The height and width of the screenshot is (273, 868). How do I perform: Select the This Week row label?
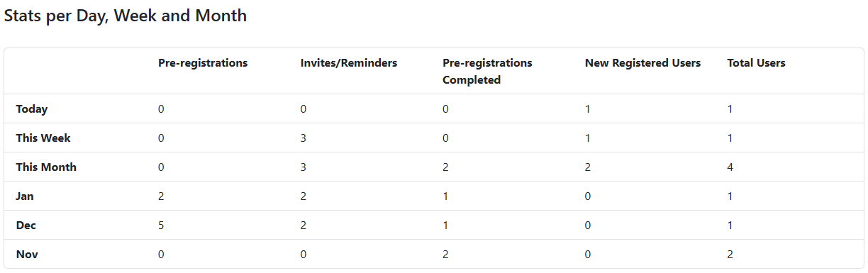point(43,138)
